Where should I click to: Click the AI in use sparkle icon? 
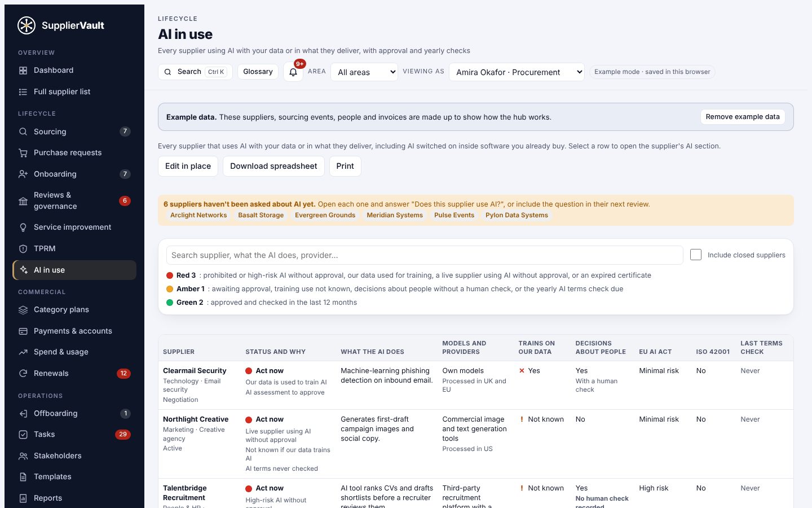(24, 270)
